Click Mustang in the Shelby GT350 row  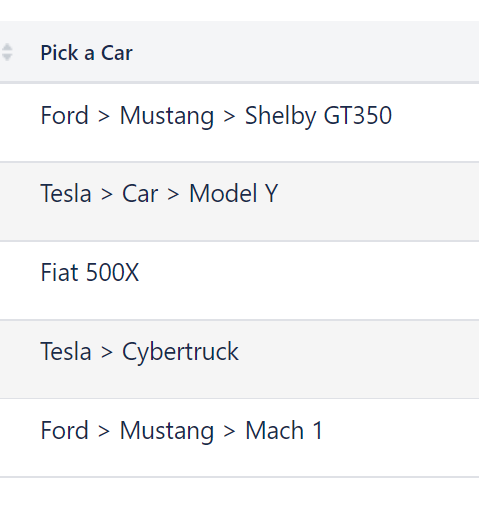167,116
